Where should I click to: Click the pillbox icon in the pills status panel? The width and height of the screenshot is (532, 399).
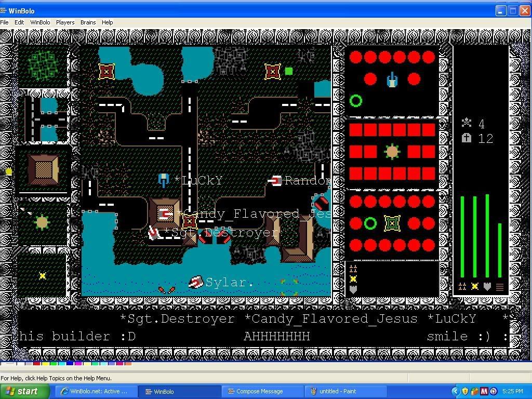(x=392, y=152)
